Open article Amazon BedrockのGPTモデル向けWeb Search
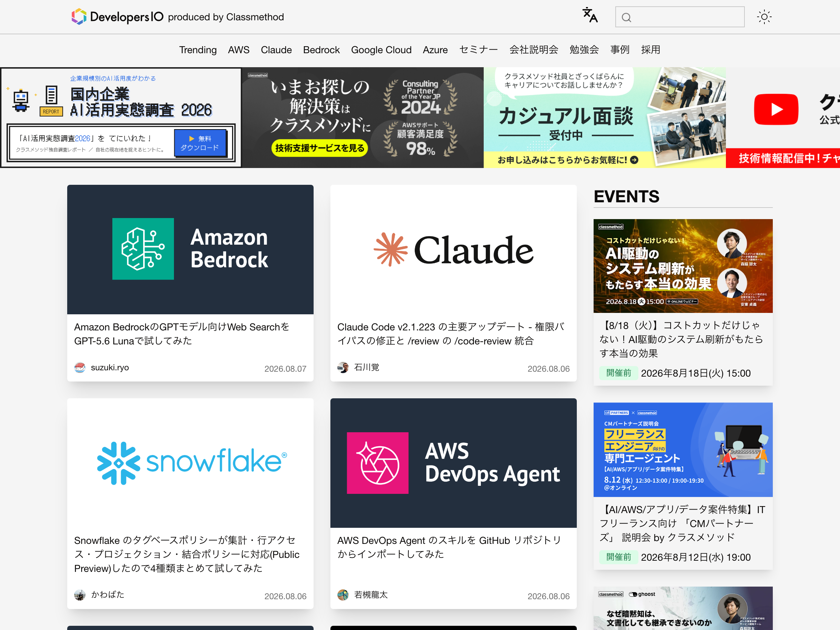 182,334
